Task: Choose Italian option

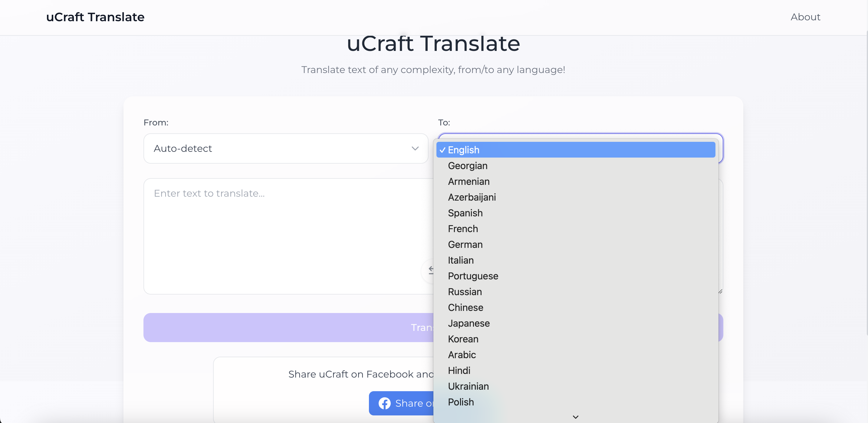Action: point(460,260)
